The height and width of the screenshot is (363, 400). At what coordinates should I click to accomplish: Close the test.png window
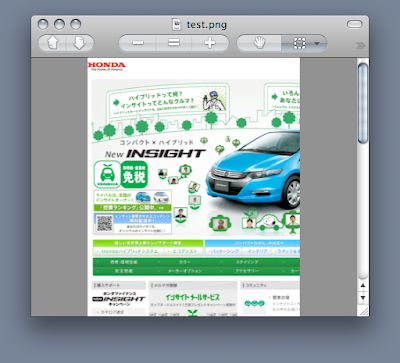pyautogui.click(x=43, y=24)
